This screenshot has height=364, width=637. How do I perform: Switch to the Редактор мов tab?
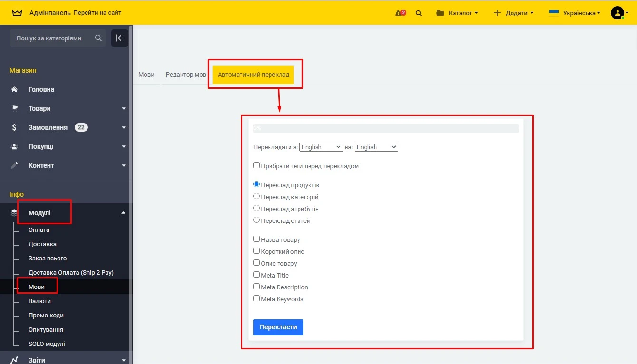coord(185,74)
